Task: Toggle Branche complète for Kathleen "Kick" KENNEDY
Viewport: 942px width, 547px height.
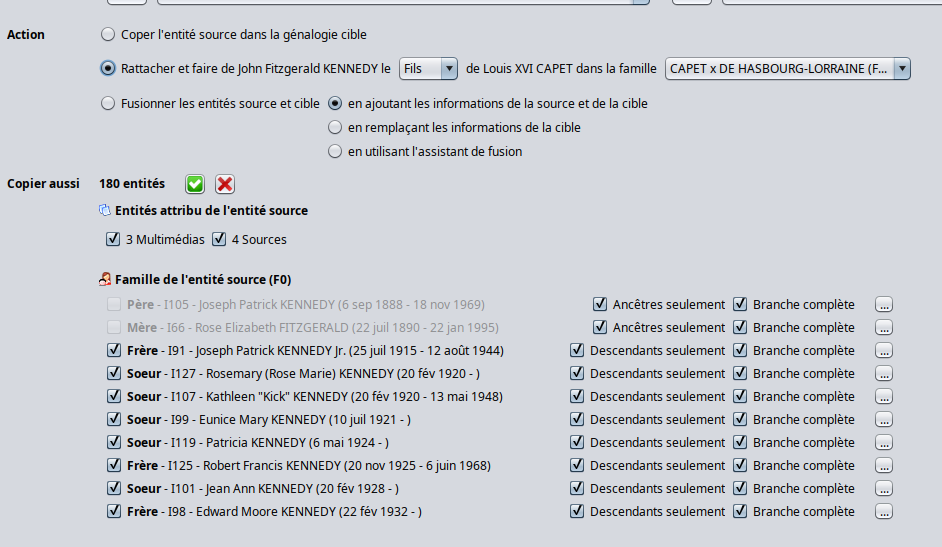Action: tap(740, 397)
